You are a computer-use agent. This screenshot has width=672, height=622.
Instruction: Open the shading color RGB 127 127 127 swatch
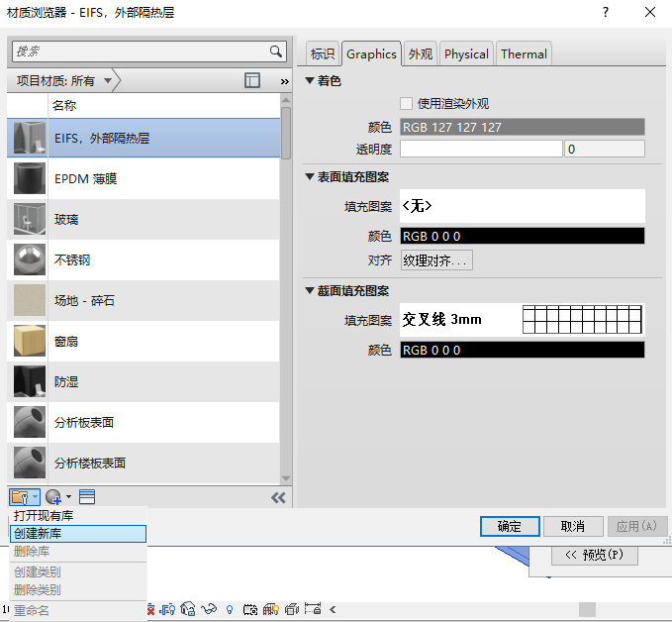(522, 127)
